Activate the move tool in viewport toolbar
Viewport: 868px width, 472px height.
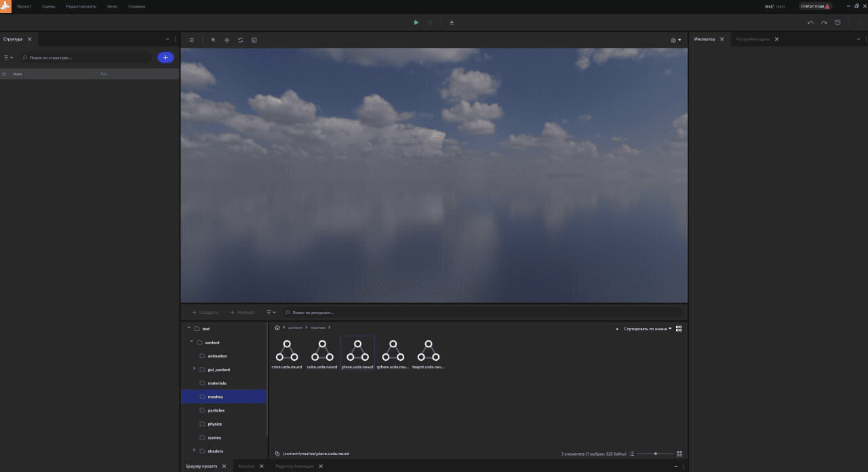[x=226, y=40]
